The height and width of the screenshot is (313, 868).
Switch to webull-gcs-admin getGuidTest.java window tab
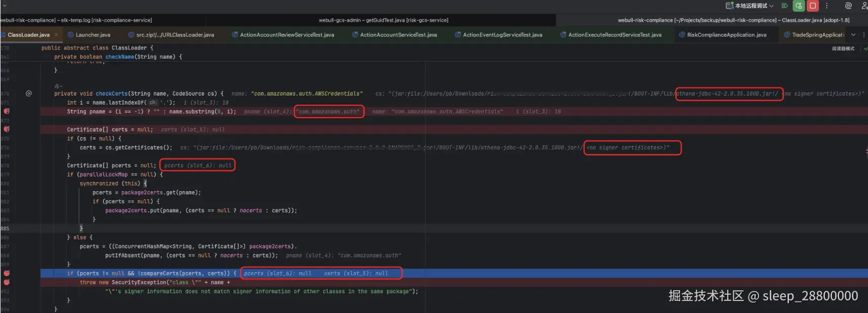[x=383, y=20]
